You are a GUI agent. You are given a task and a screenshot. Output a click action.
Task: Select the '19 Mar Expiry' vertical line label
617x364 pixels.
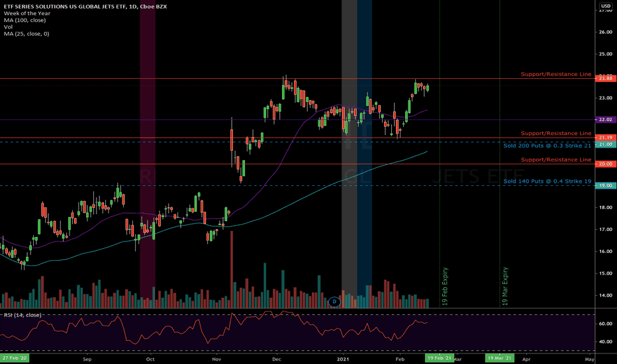coord(505,287)
